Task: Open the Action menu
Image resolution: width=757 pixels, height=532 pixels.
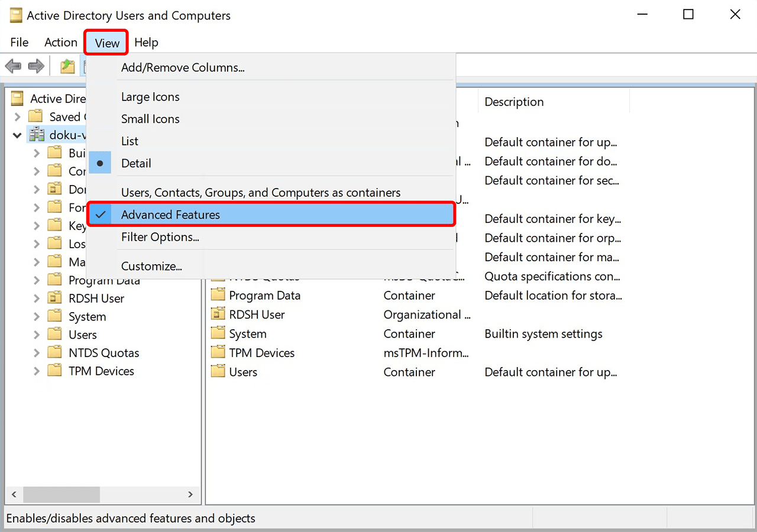Action: pos(60,43)
